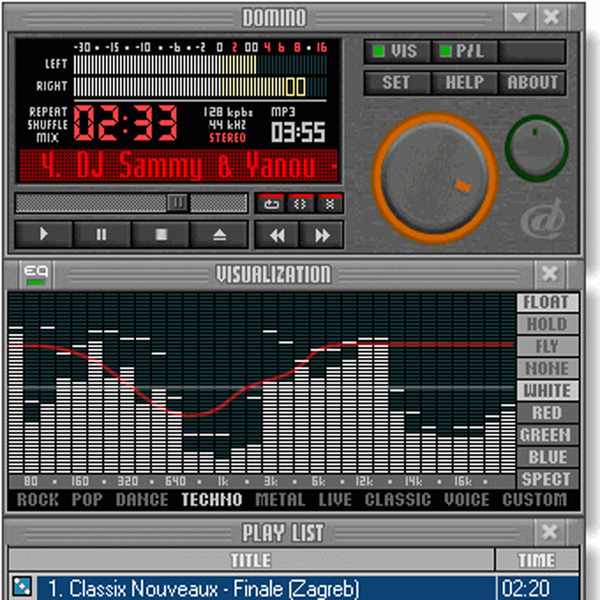
Task: Click the TITLE column header in playlist
Action: (x=251, y=560)
